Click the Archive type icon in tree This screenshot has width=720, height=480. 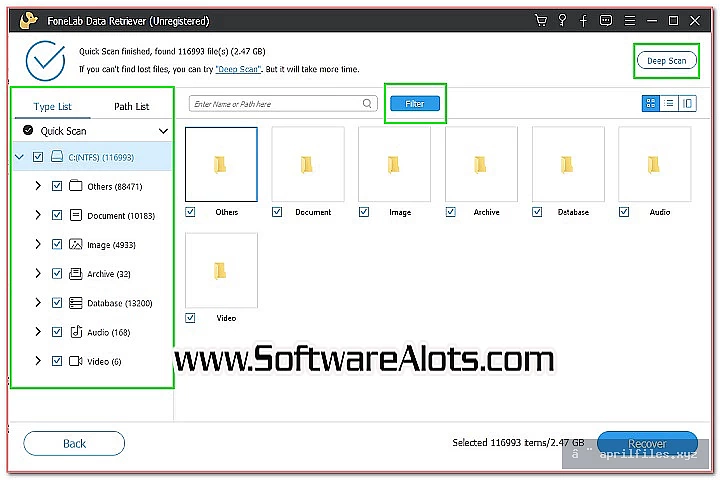pyautogui.click(x=75, y=274)
